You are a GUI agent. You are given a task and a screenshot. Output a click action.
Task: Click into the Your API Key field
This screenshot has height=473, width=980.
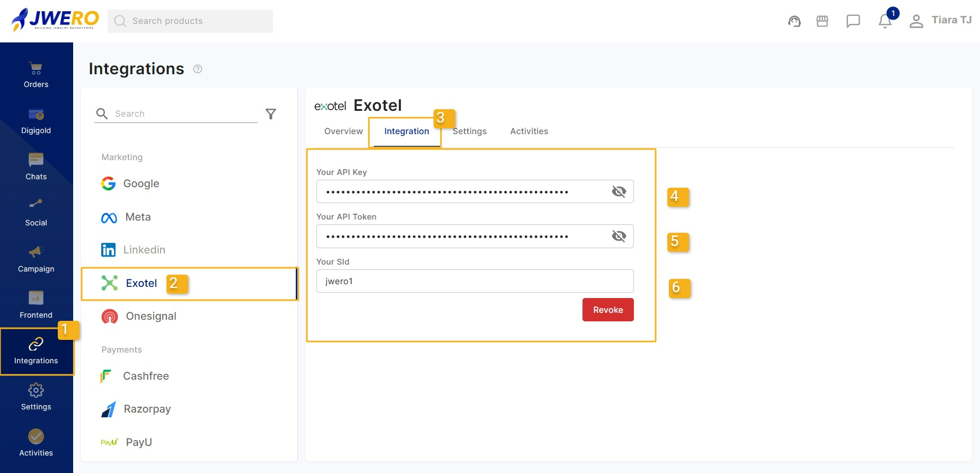[x=475, y=191]
